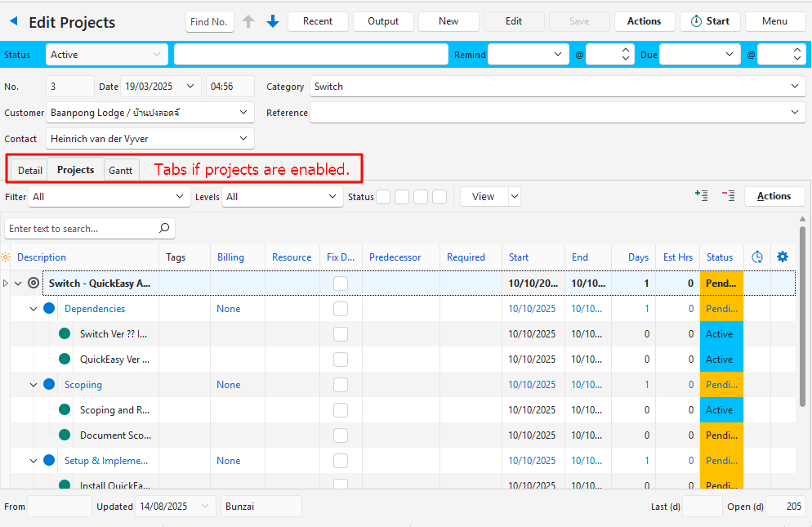
Task: Toggle Fix Date checkbox for Dependencies row
Action: [341, 309]
